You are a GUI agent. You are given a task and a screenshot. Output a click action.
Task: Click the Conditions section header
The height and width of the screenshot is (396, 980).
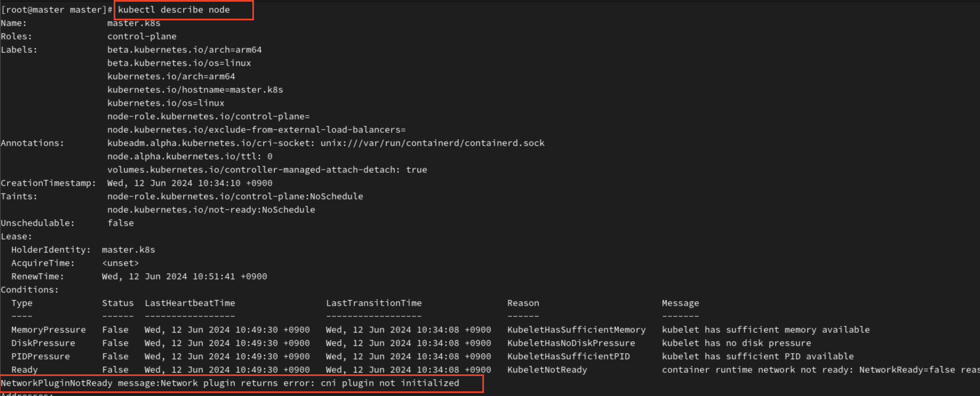pos(29,289)
